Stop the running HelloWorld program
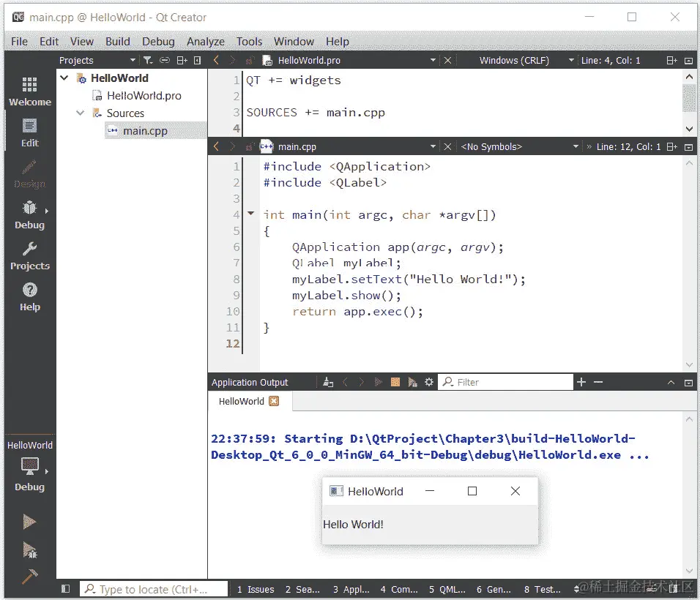This screenshot has height=600, width=700. (x=395, y=382)
